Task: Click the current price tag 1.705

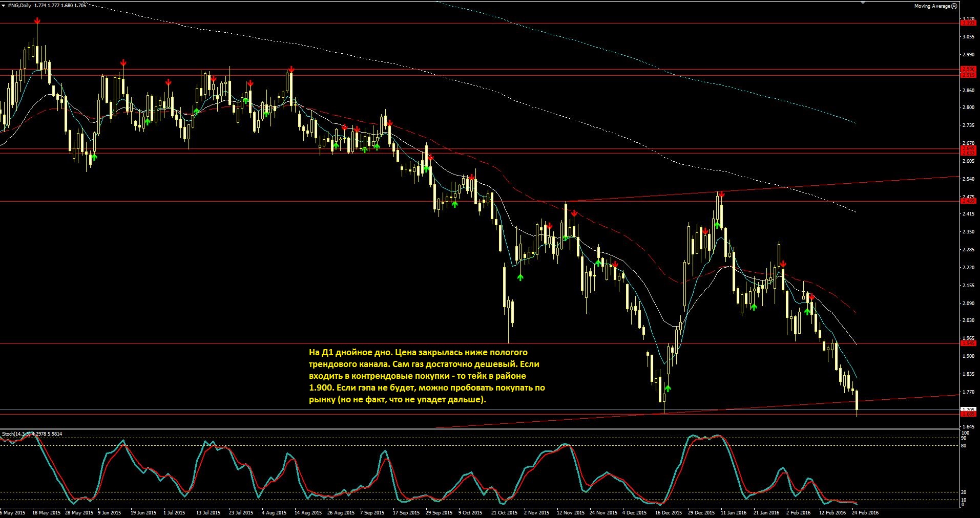Action: pyautogui.click(x=968, y=409)
